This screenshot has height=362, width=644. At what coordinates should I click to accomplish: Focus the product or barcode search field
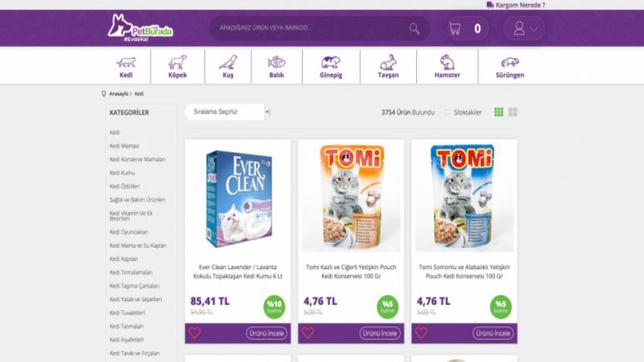[312, 28]
